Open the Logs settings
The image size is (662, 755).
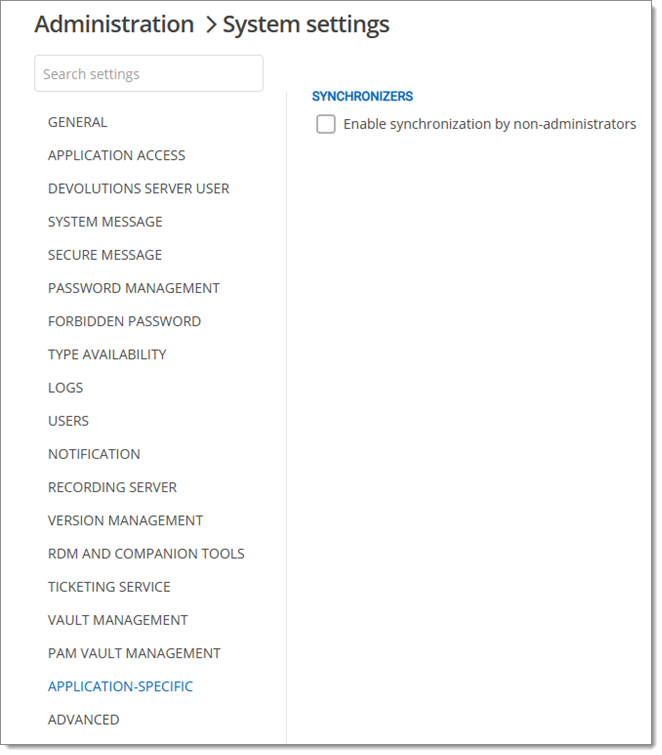pos(65,387)
